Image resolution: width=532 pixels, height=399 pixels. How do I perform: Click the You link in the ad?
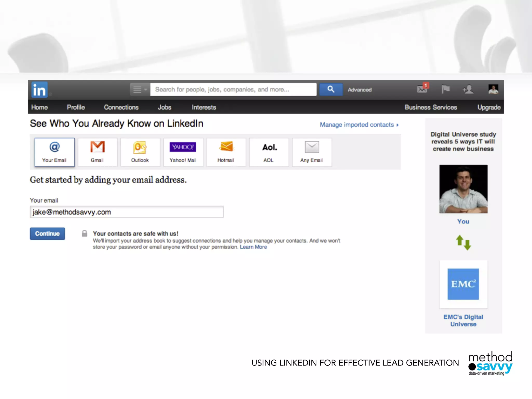point(463,222)
